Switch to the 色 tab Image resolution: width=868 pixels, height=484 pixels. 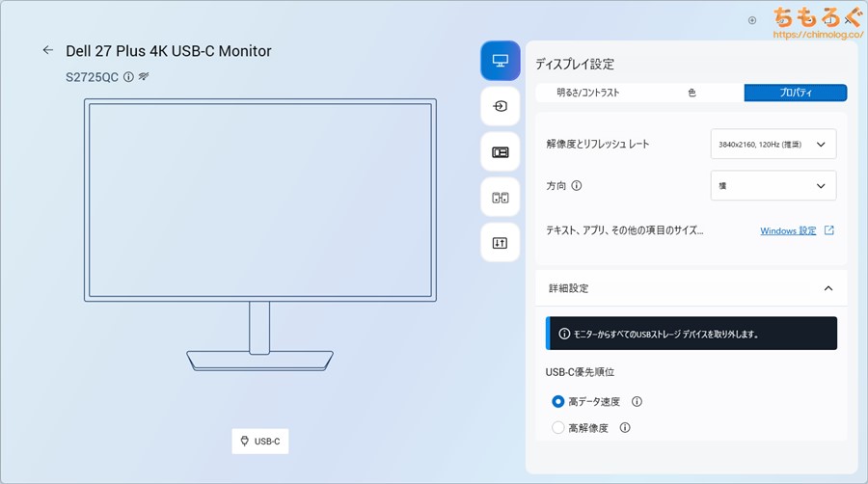(x=692, y=93)
